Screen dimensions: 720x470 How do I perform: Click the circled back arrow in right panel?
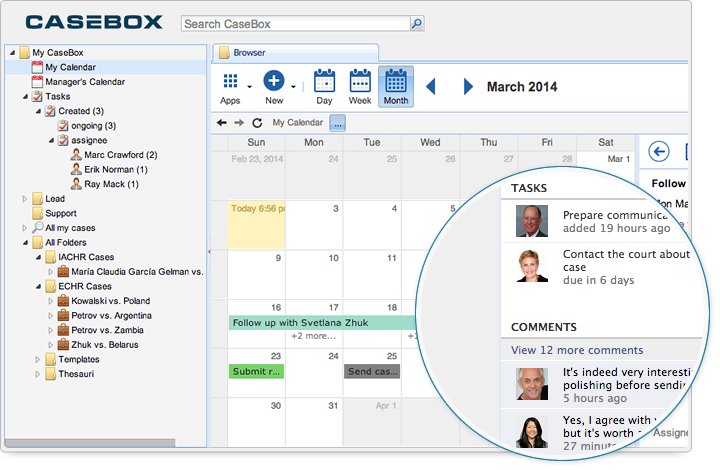coord(658,151)
